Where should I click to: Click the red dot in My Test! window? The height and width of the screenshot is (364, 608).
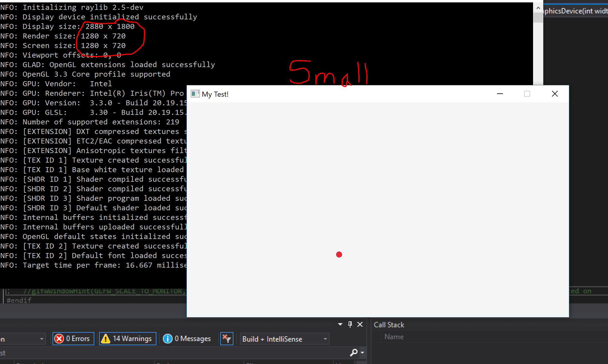tap(339, 255)
